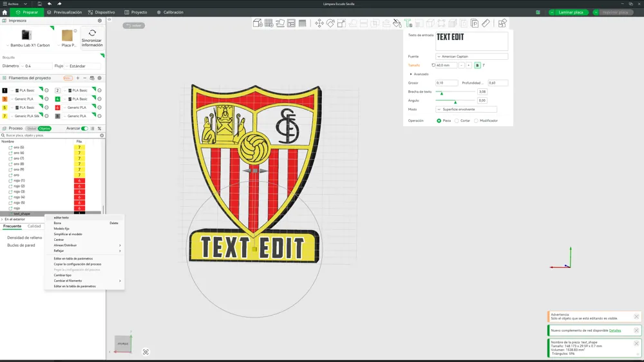Select the Rotate tool icon
Screen dimensions: 644x362
(330, 23)
